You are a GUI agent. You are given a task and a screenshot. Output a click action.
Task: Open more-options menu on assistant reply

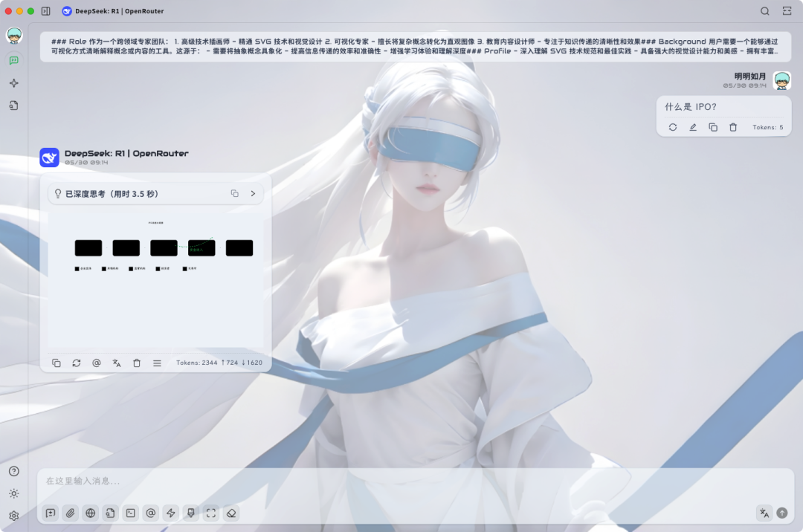tap(157, 363)
